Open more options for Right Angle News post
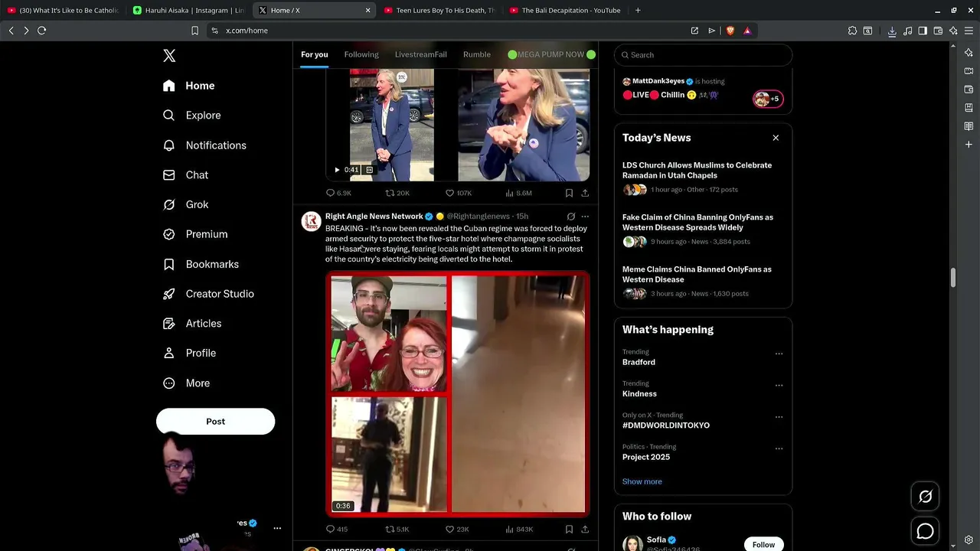This screenshot has width=980, height=551. point(585,217)
